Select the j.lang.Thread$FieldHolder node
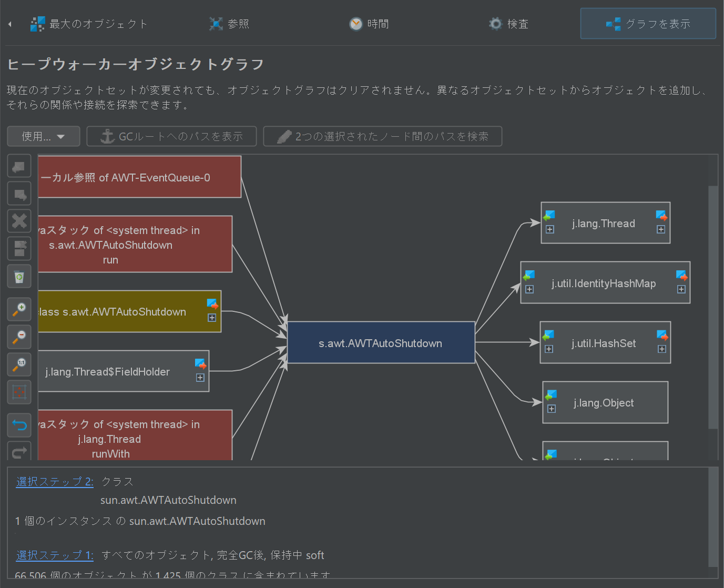This screenshot has width=724, height=588. coord(124,371)
